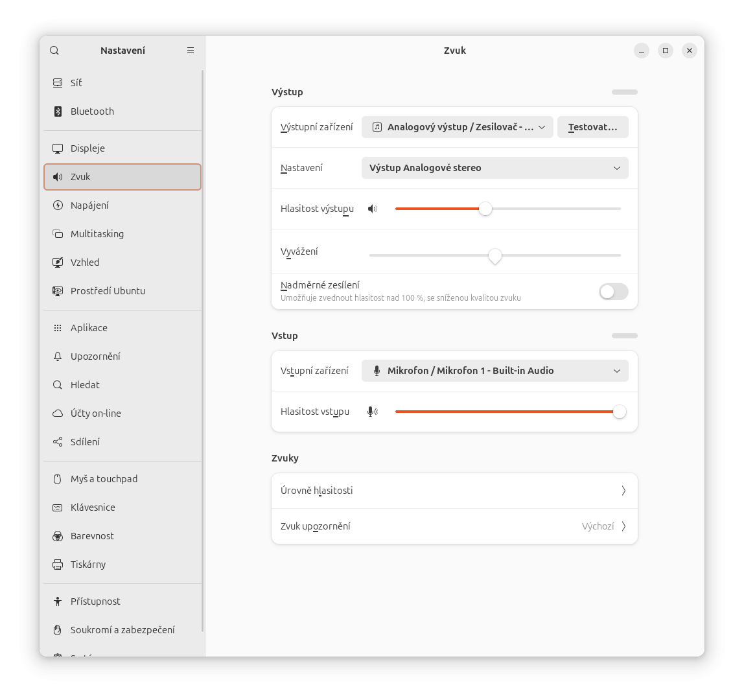Open Úrovně hlasitosti settings row
744x700 pixels.
coord(454,491)
